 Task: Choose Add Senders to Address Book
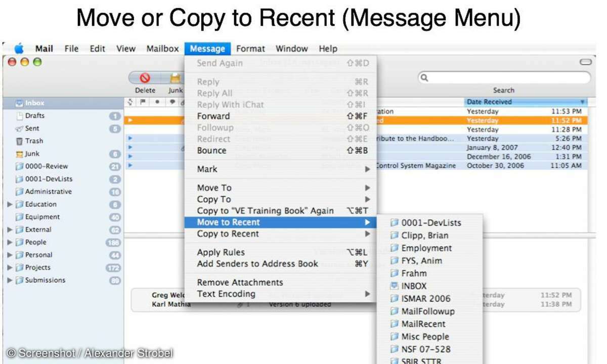tap(280, 264)
